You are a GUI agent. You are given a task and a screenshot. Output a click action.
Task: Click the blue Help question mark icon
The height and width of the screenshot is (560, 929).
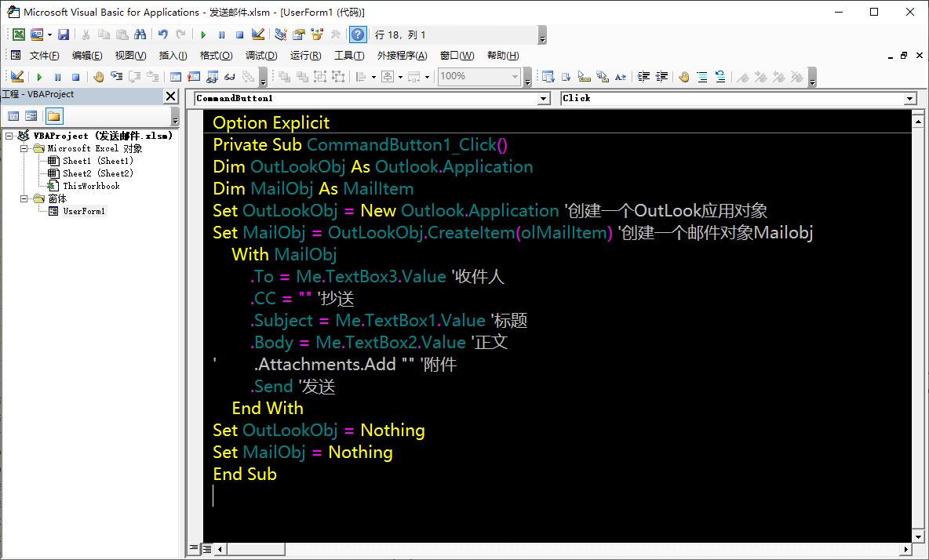358,35
